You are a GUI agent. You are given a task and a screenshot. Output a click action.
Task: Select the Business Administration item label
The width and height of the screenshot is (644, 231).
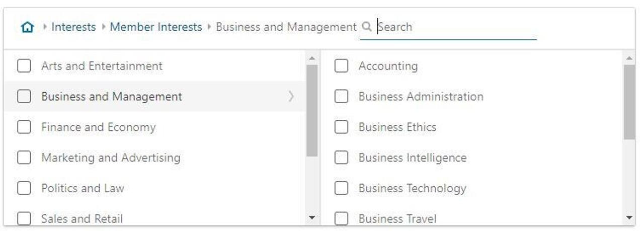421,97
